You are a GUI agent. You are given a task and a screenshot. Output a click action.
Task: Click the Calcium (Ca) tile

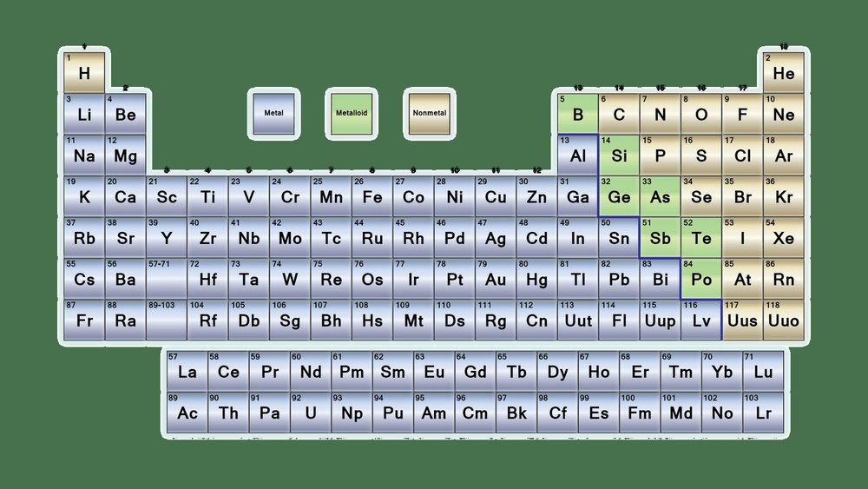click(x=126, y=196)
